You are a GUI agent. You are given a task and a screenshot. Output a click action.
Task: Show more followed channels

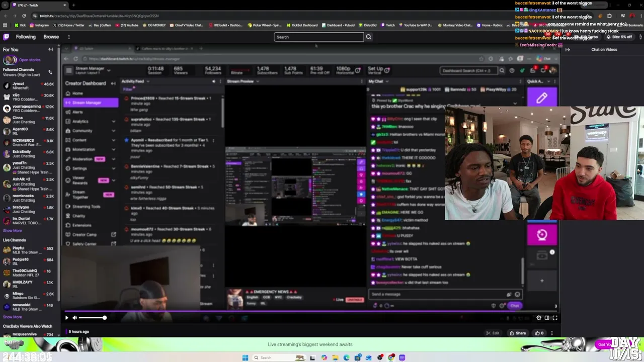pyautogui.click(x=13, y=231)
